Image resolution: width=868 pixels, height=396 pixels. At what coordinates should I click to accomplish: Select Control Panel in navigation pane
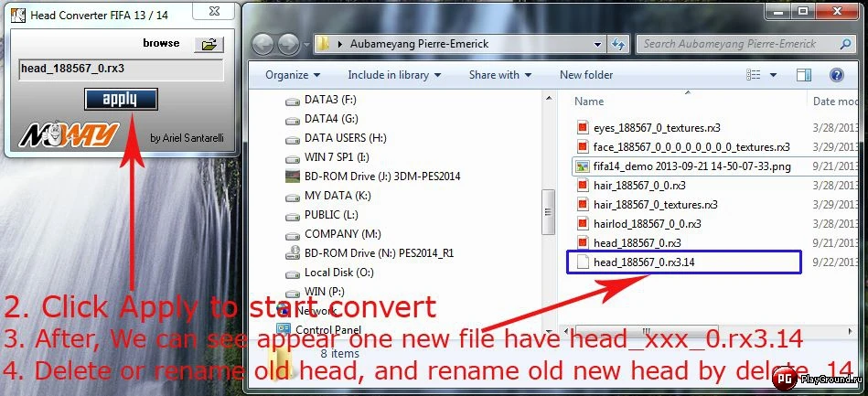click(x=328, y=329)
